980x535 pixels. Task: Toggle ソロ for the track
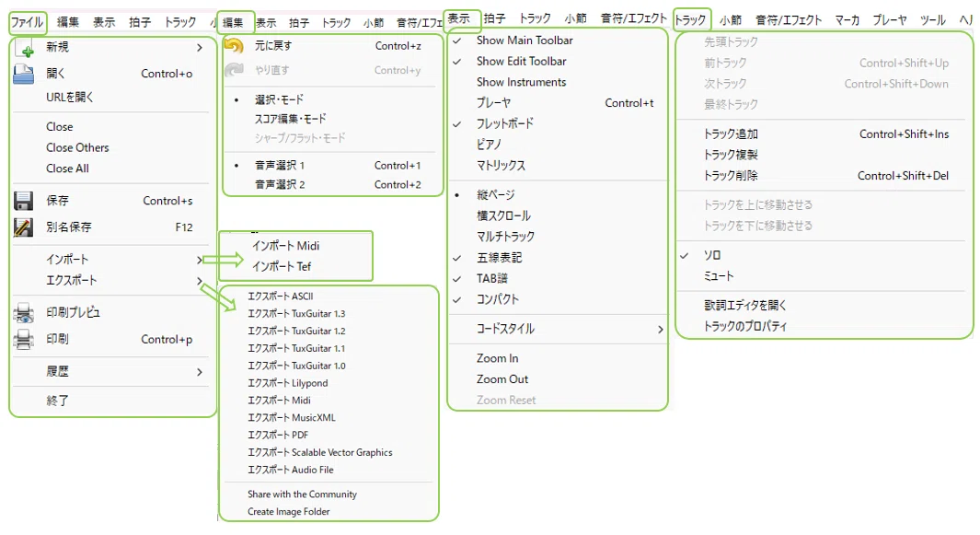712,255
